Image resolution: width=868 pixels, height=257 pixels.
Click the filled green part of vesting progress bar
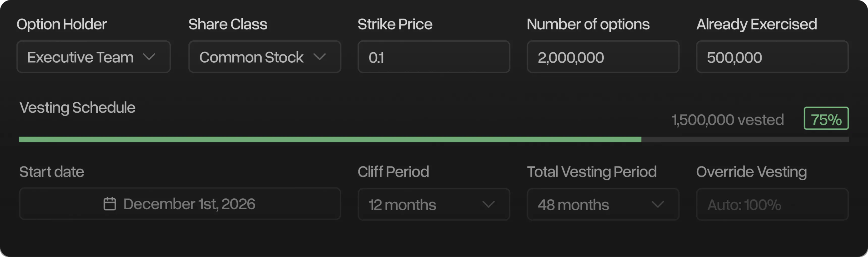click(330, 139)
